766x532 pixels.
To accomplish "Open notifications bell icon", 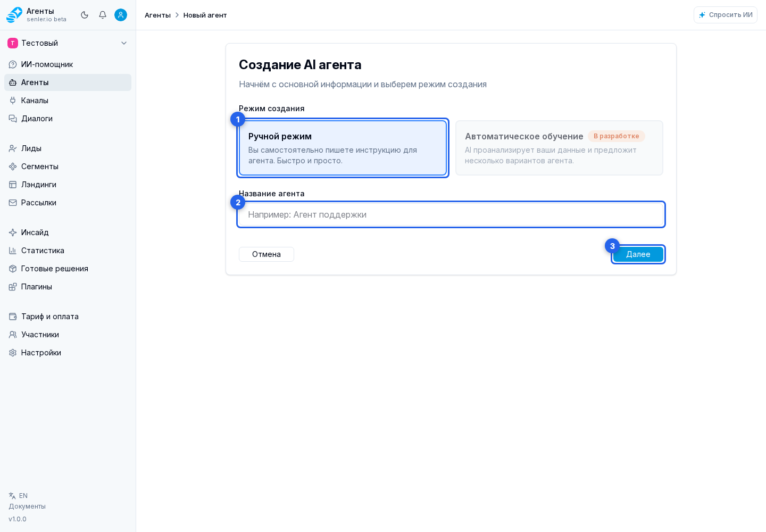I will (103, 15).
